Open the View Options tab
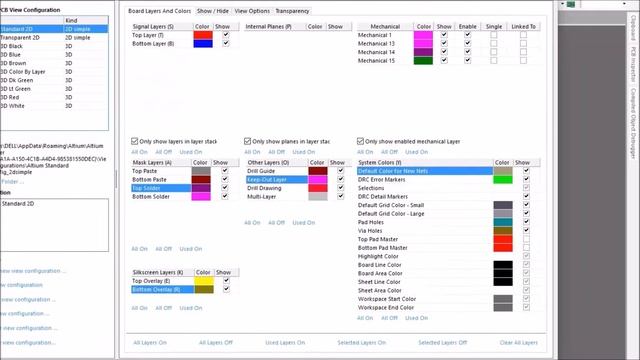 coord(252,11)
